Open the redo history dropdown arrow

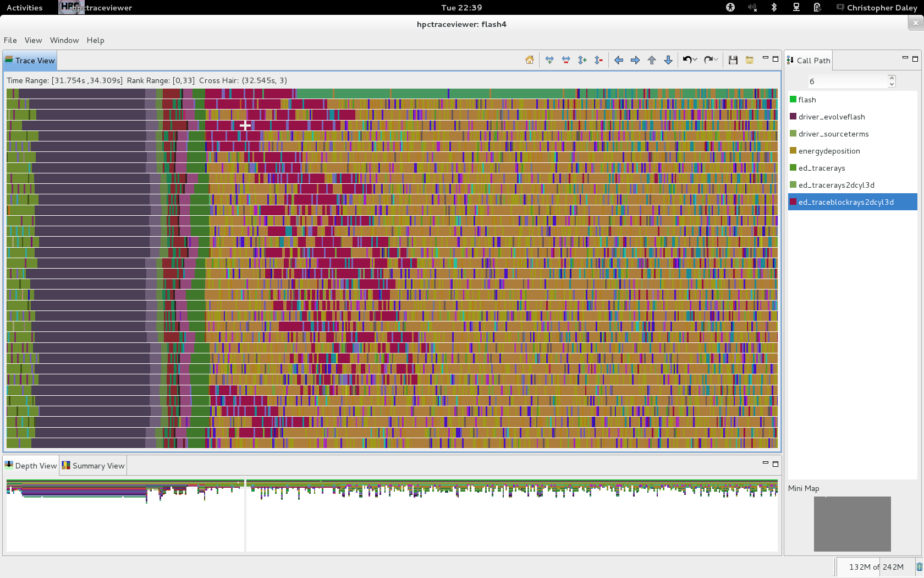click(x=716, y=60)
